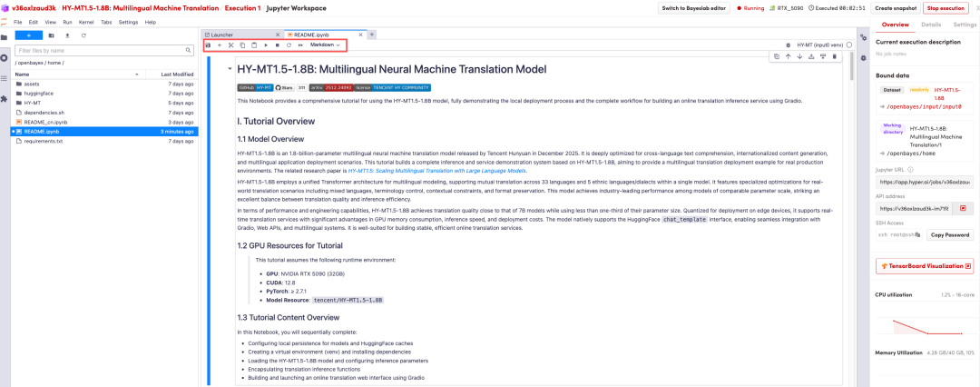Sort files by the Name column header
This screenshot has height=387, width=980.
click(x=23, y=74)
